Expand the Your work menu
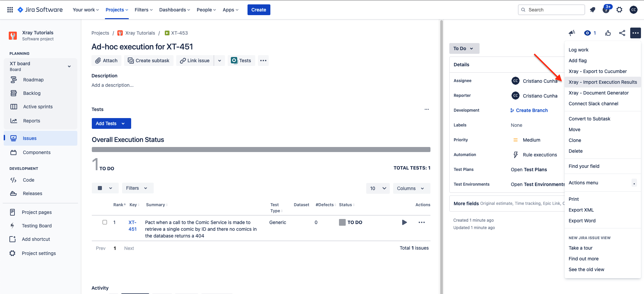 (86, 10)
